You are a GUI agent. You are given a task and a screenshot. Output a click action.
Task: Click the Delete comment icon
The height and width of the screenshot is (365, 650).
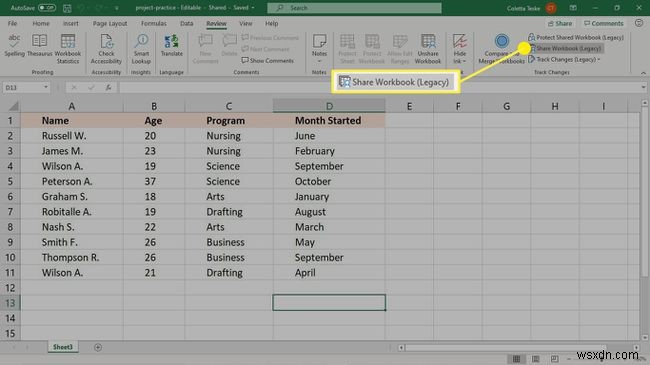tap(229, 46)
